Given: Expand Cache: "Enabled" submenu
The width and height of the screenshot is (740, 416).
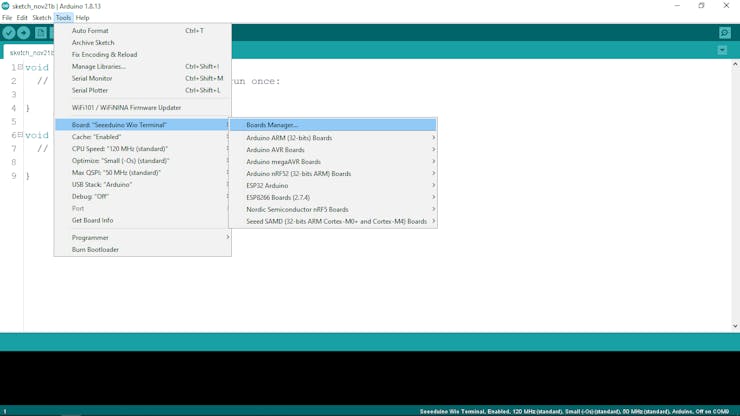Looking at the screenshot, I should [x=143, y=137].
